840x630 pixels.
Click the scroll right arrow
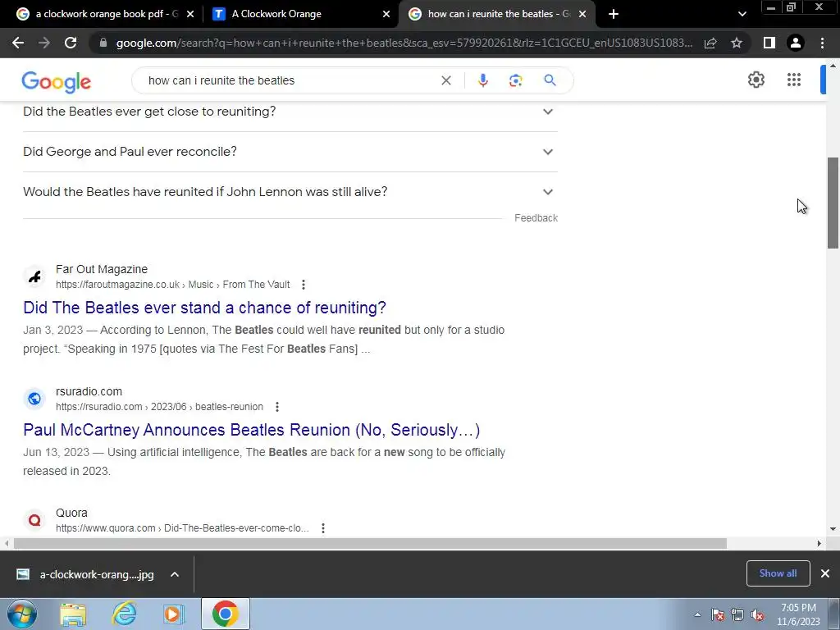tap(819, 543)
